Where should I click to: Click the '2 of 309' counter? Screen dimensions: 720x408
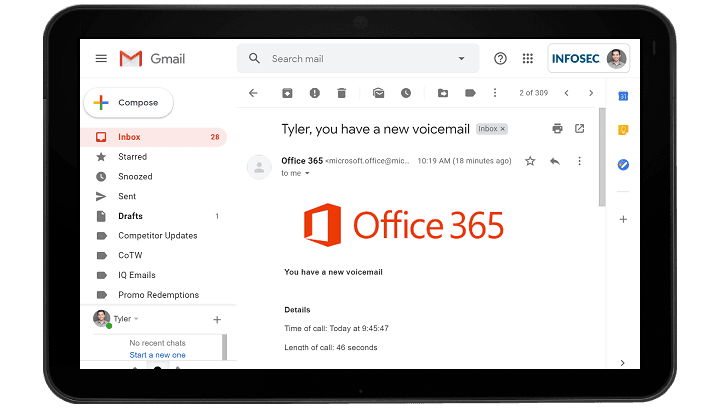coord(534,93)
